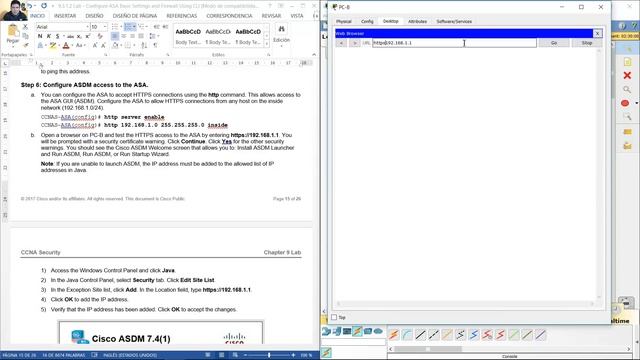Open the font size dropdown
Image resolution: width=640 pixels, height=360 pixels.
pos(105,27)
